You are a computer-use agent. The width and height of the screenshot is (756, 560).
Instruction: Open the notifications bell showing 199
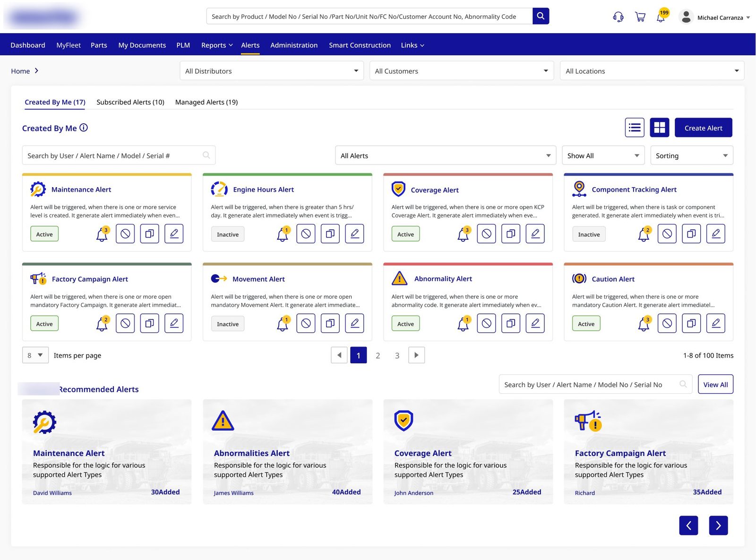point(662,16)
